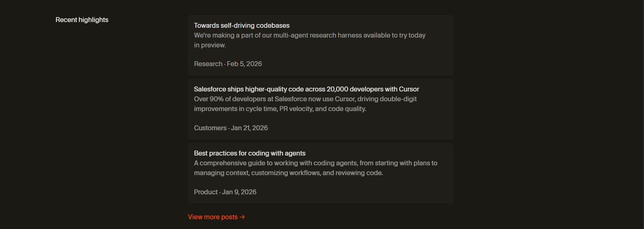
Task: Click the Product category label
Action: [206, 192]
